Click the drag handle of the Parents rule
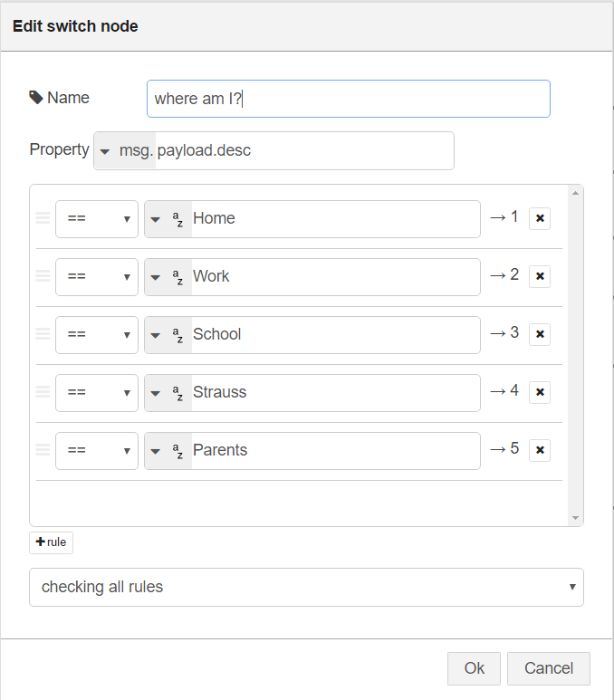 43,450
